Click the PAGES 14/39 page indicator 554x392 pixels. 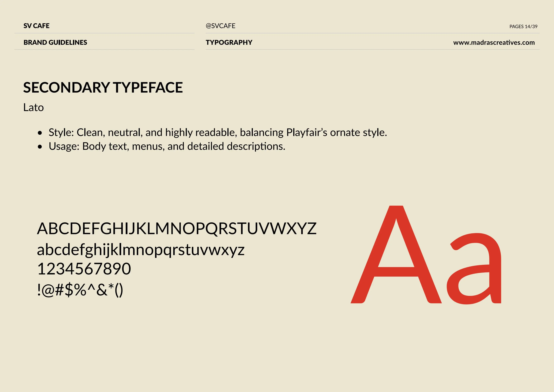523,27
